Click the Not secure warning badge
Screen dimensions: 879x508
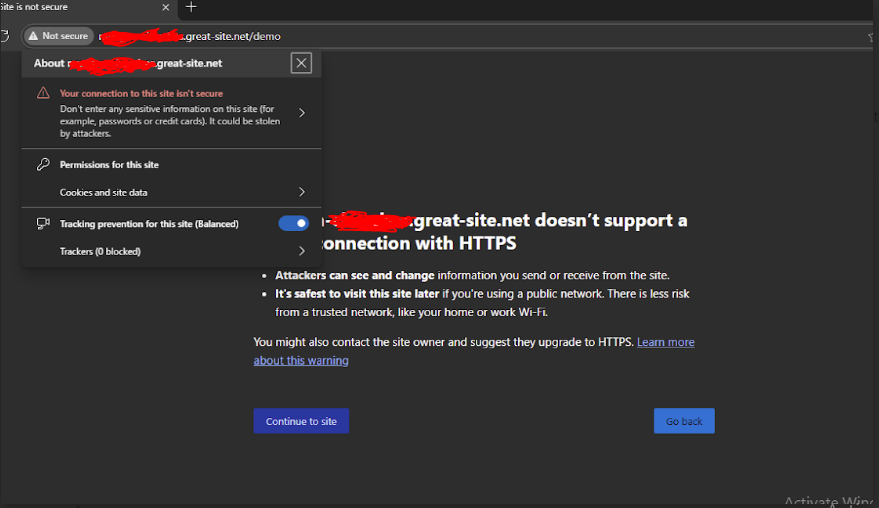tap(58, 36)
